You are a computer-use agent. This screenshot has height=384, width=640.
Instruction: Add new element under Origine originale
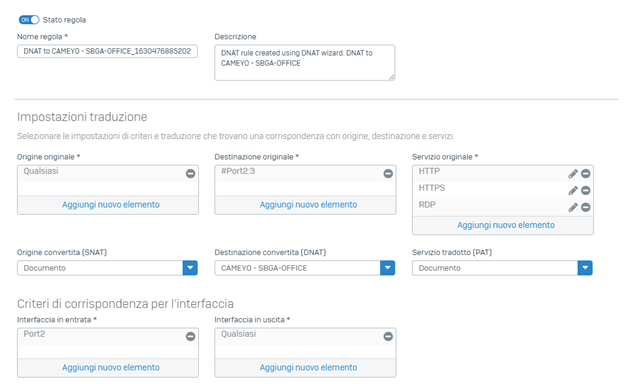pyautogui.click(x=111, y=204)
